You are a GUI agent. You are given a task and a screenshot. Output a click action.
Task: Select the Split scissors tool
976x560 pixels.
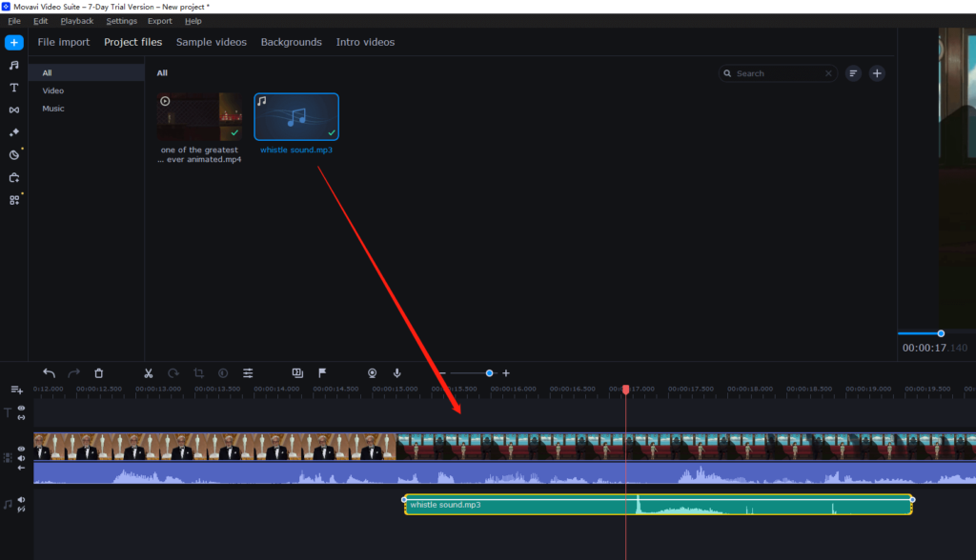(148, 373)
